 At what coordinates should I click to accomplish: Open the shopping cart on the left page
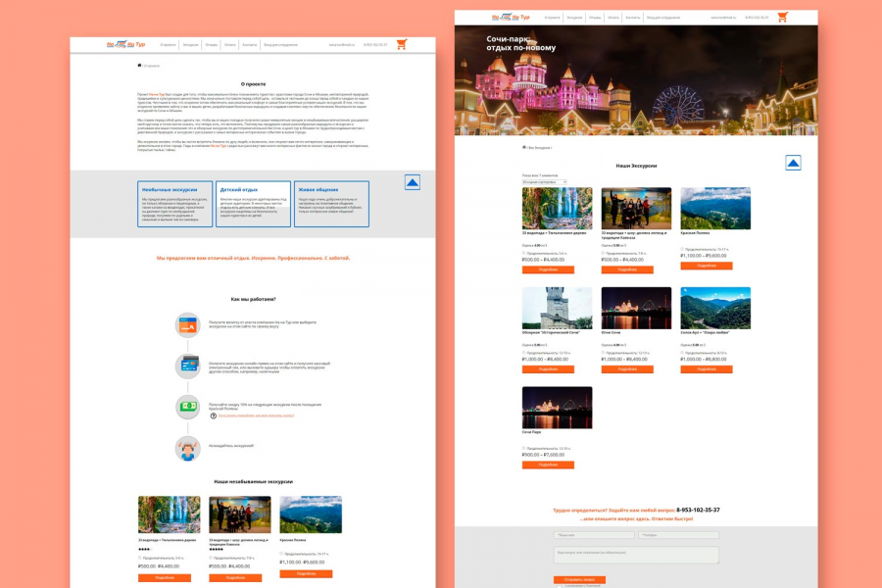tap(401, 44)
